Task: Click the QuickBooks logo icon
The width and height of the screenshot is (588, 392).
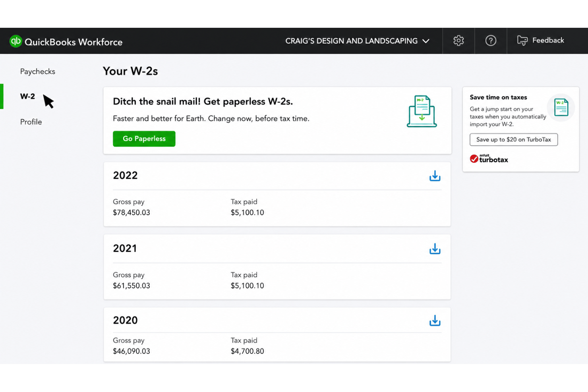Action: click(x=15, y=41)
